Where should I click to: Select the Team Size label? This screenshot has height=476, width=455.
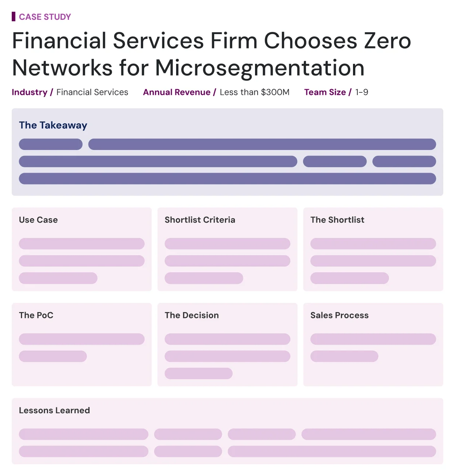(325, 92)
